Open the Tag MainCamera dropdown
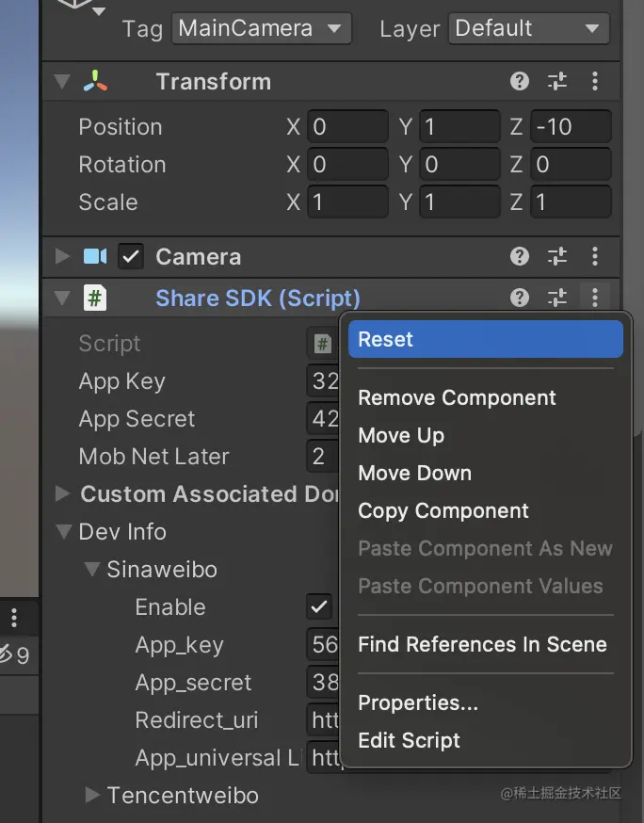The width and height of the screenshot is (644, 823). point(262,28)
